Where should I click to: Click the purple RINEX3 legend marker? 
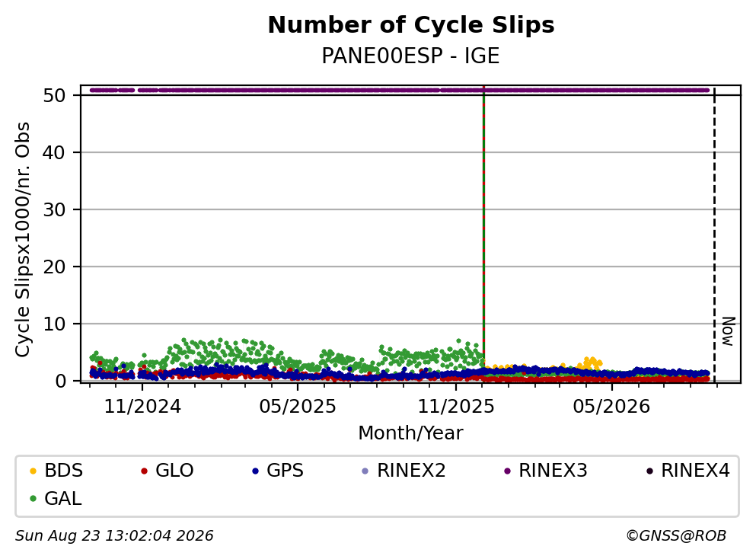pos(507,471)
